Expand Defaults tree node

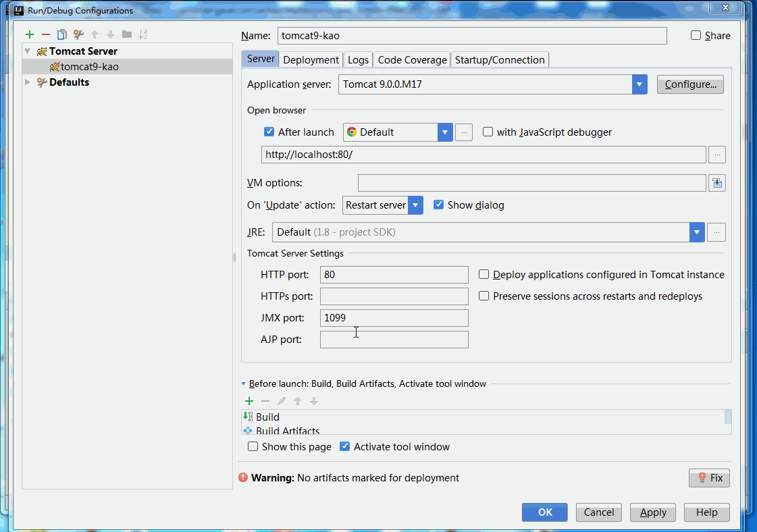(28, 82)
